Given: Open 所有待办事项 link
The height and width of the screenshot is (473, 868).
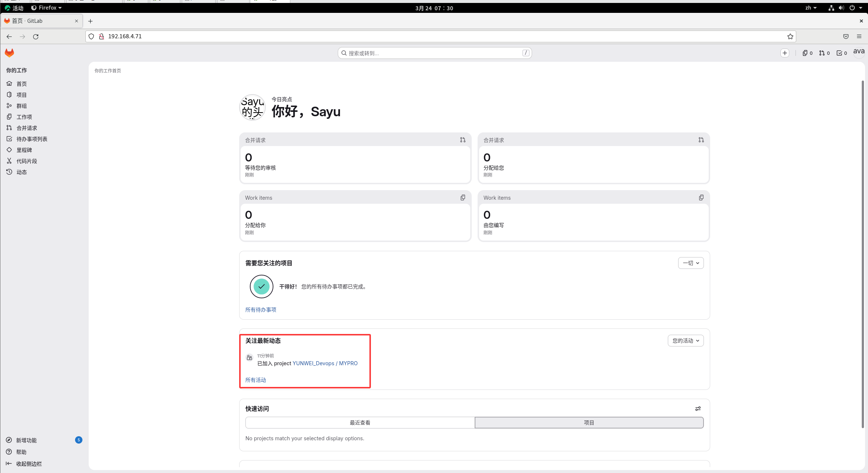Looking at the screenshot, I should click(x=261, y=310).
